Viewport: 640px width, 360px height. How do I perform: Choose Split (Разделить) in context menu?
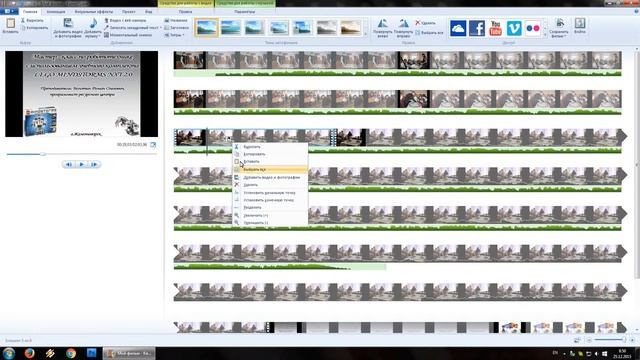point(270,207)
